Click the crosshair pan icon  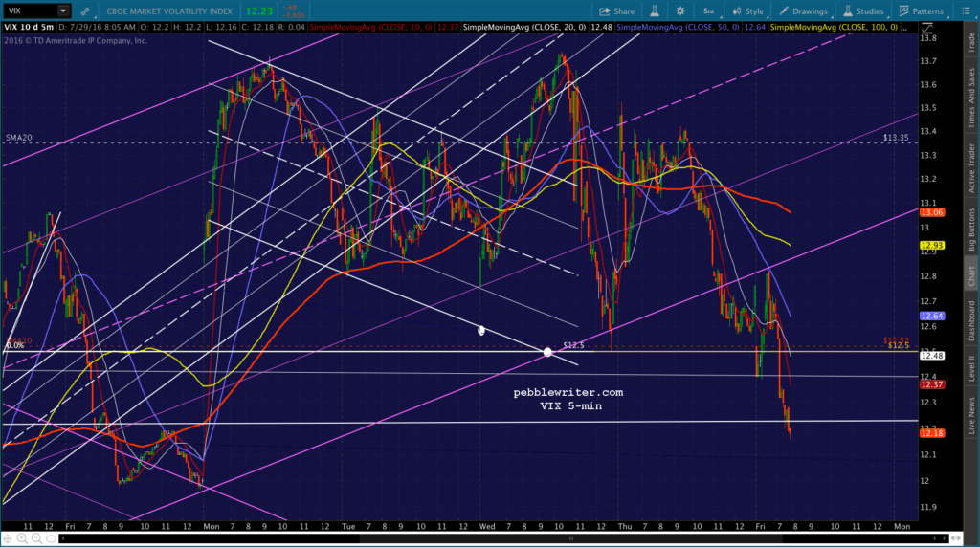[8, 538]
